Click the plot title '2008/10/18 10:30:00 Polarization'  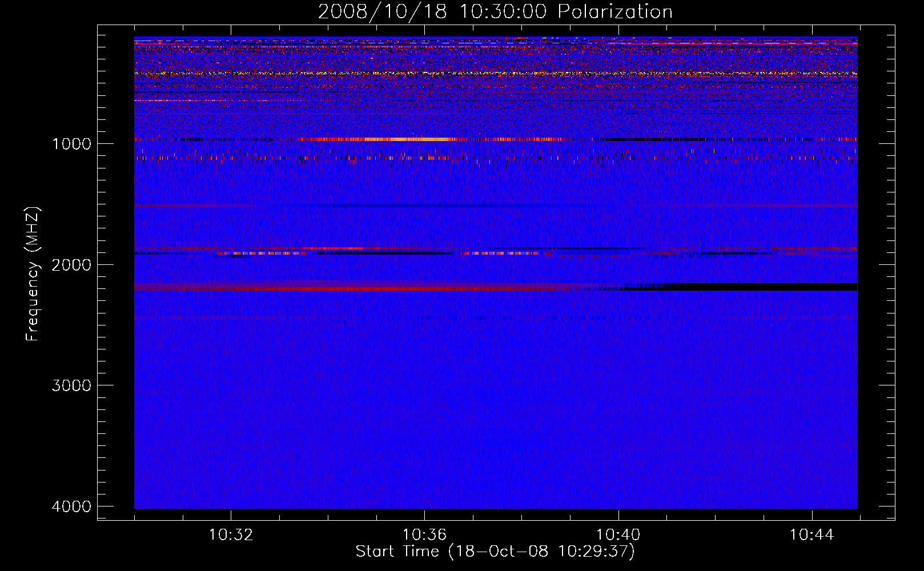click(495, 11)
